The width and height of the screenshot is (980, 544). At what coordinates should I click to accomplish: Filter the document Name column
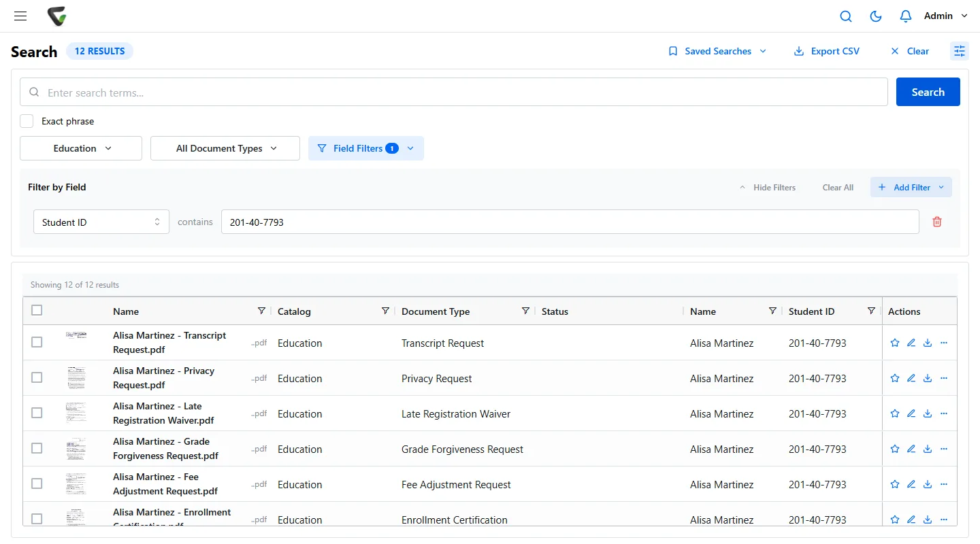click(x=261, y=311)
